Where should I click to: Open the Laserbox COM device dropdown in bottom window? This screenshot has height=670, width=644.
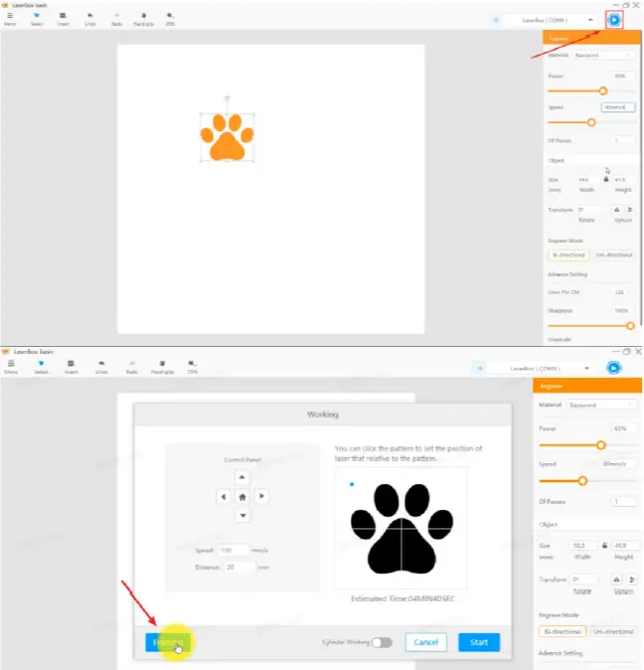click(543, 369)
